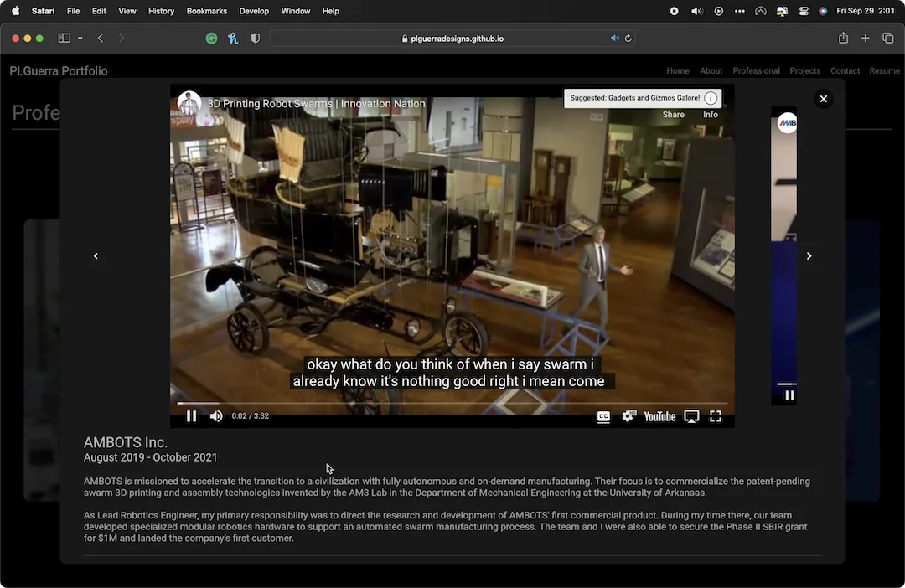Viewport: 905px width, 588px height.
Task: Open the Professional nav link
Action: point(756,70)
